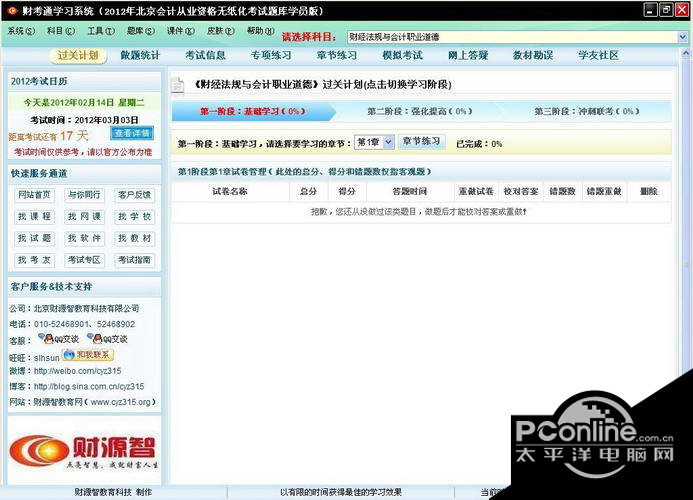
Task: Switch to the 教材勘误 tab
Action: click(x=533, y=56)
